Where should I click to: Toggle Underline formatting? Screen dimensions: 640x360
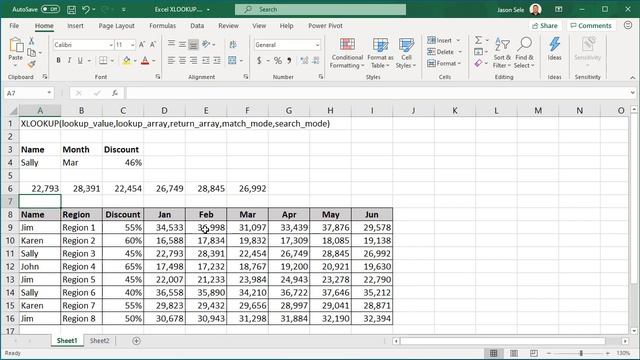[x=80, y=61]
